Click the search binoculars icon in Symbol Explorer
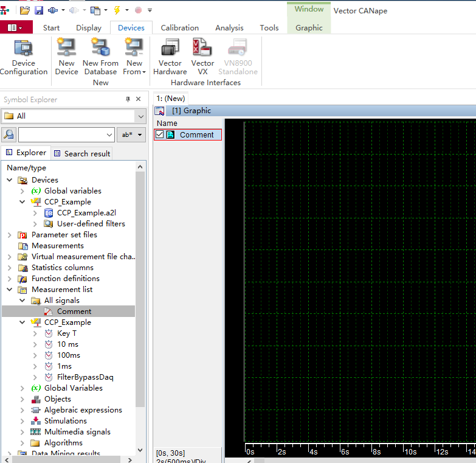Image resolution: width=476 pixels, height=463 pixels. tap(9, 134)
